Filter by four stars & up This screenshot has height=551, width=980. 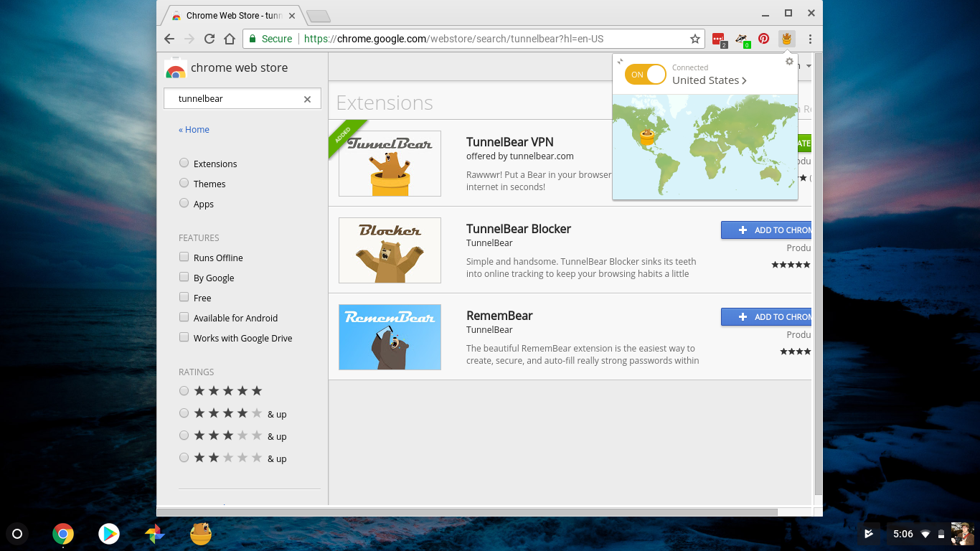point(184,413)
